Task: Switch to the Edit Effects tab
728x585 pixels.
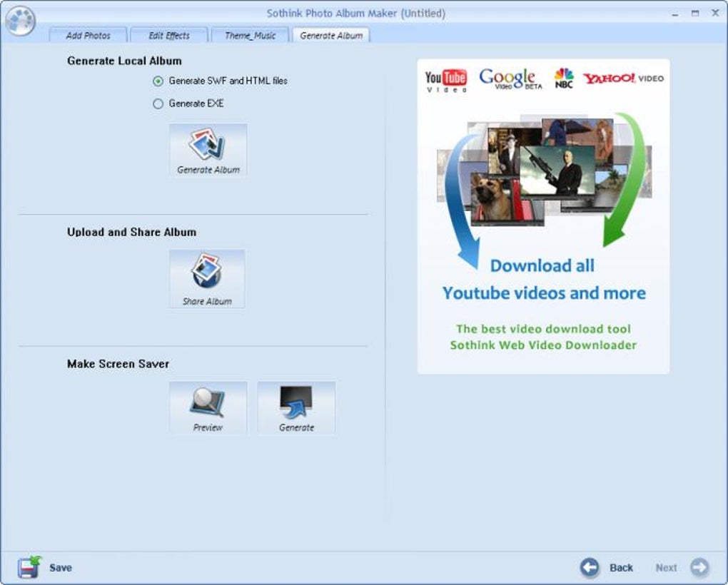Action: click(x=169, y=35)
